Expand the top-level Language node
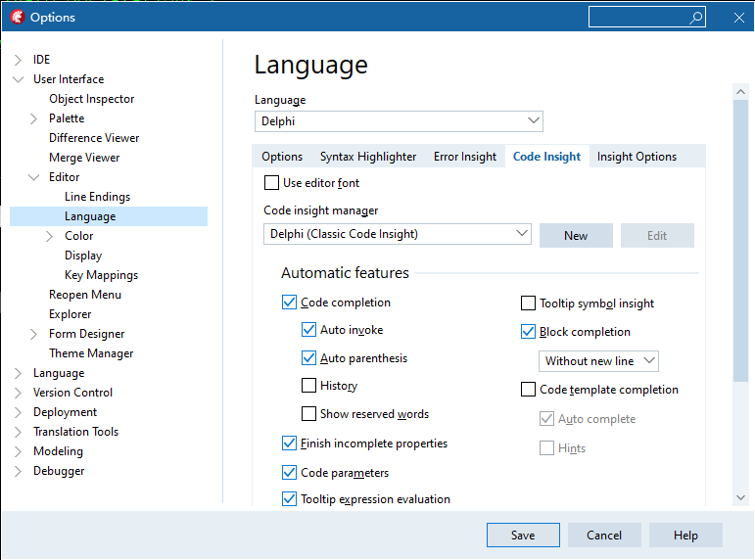The image size is (755, 560). [18, 373]
